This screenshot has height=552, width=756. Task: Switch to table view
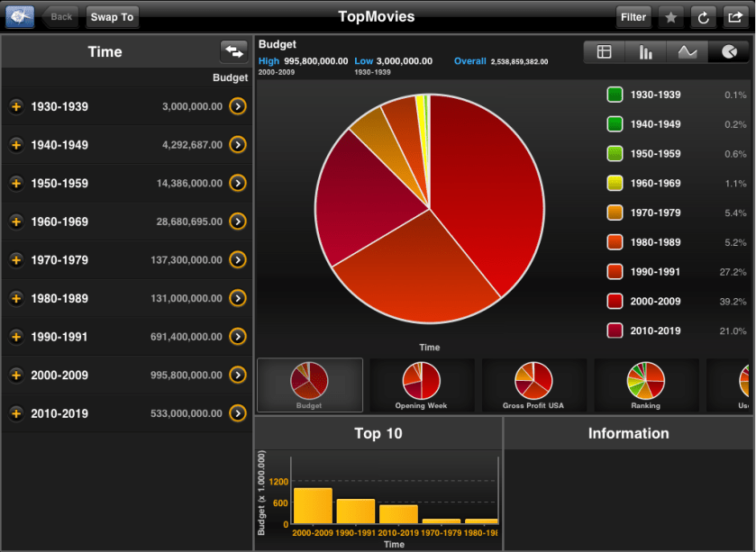(x=604, y=52)
